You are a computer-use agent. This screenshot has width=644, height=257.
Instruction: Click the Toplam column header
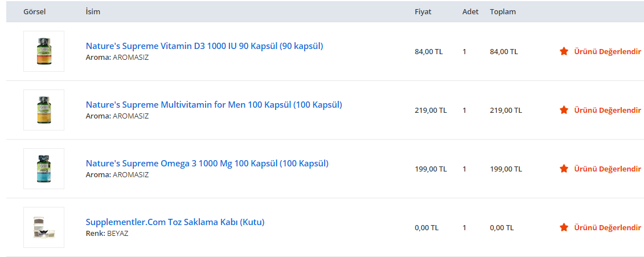tap(502, 11)
